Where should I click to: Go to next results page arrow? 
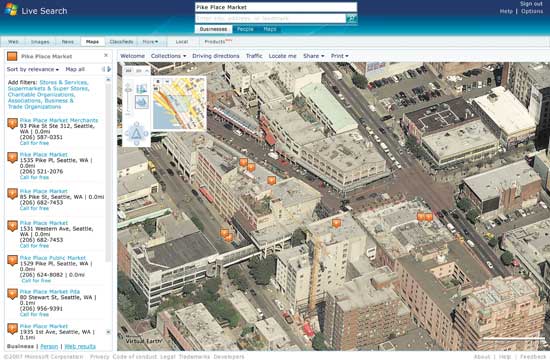[109, 69]
